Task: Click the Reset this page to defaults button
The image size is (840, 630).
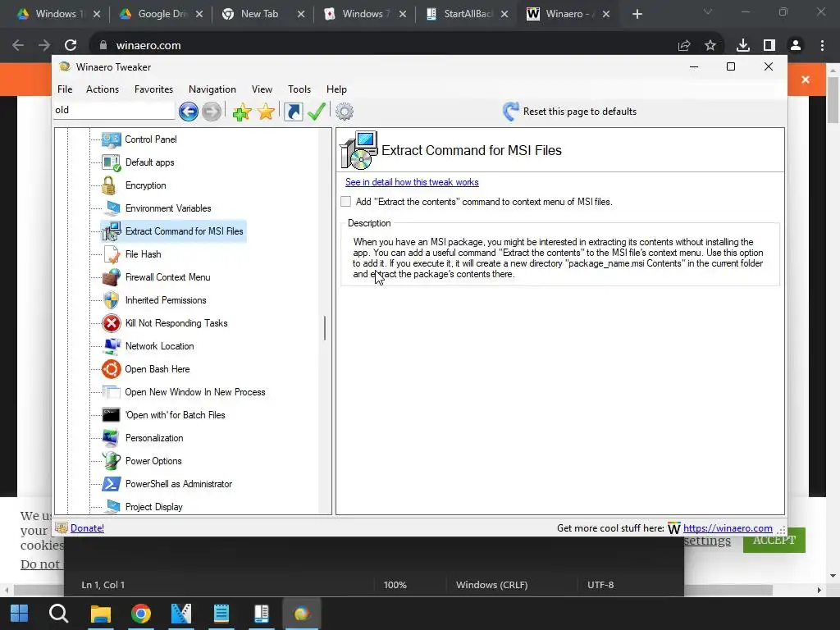Action: [x=569, y=112]
